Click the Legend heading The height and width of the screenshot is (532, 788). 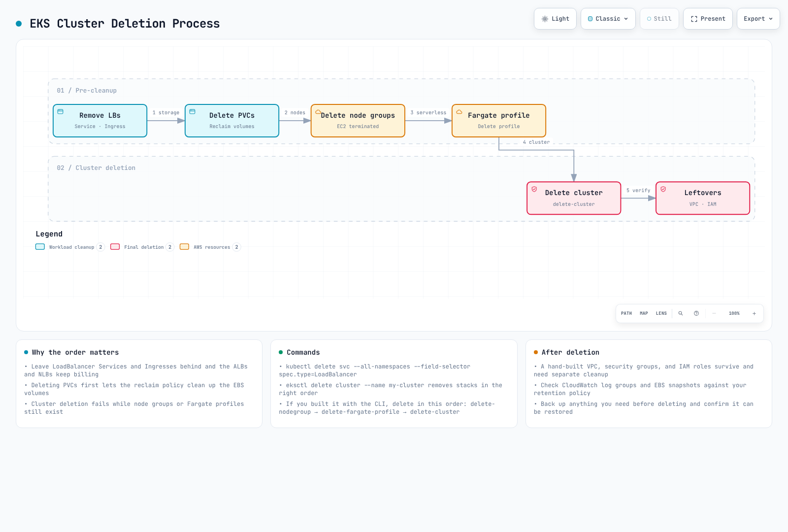(49, 234)
